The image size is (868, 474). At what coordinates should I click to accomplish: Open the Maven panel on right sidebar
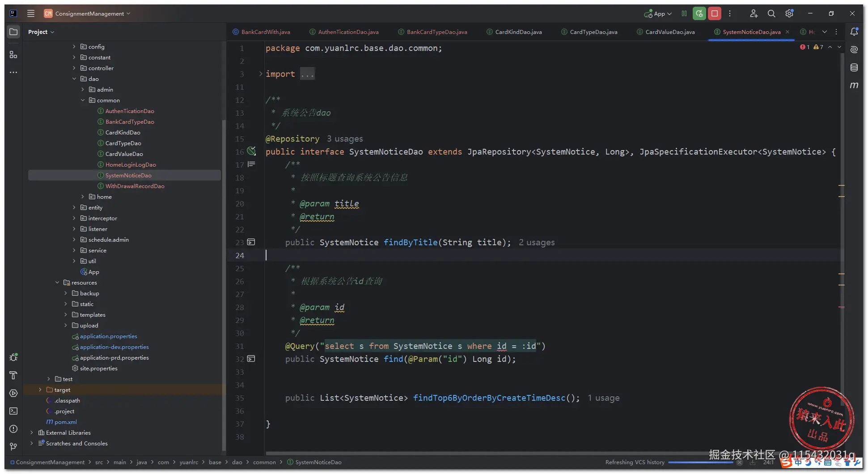coord(854,85)
